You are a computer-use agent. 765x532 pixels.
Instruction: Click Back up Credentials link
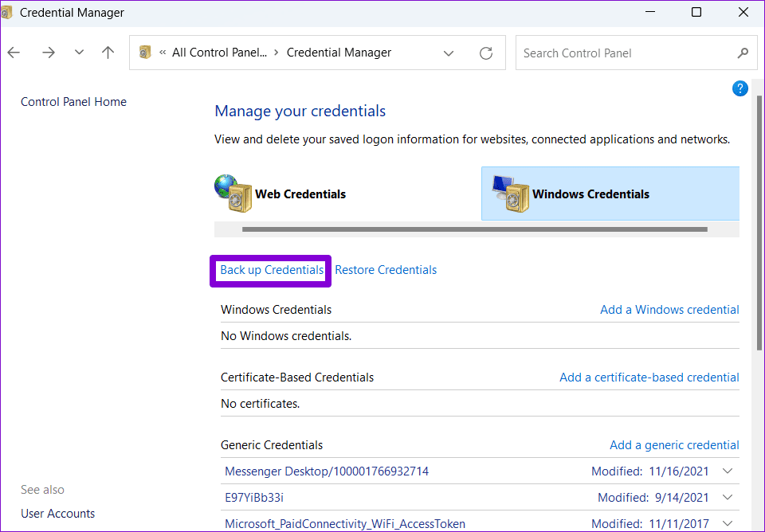tap(272, 270)
